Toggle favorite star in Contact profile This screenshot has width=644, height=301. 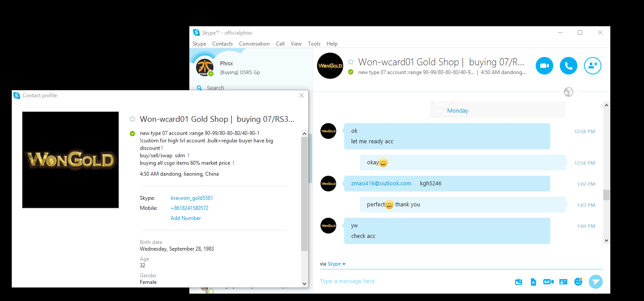(132, 119)
